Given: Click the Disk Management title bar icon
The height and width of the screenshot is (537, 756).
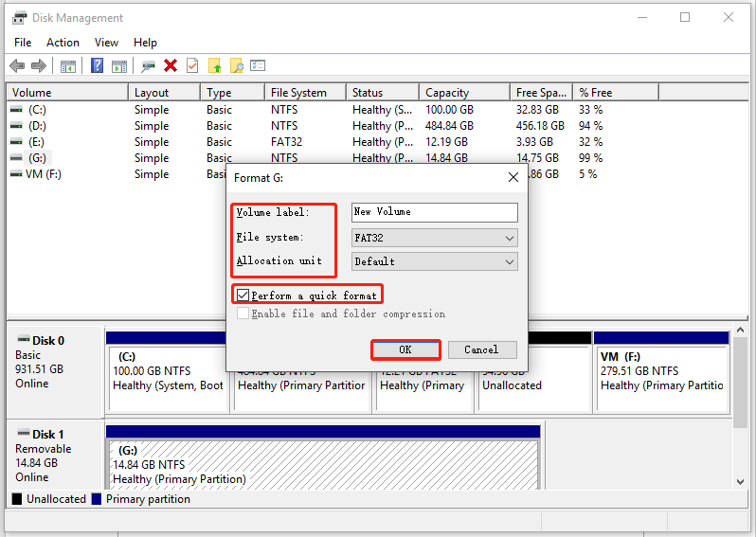Looking at the screenshot, I should pos(20,18).
